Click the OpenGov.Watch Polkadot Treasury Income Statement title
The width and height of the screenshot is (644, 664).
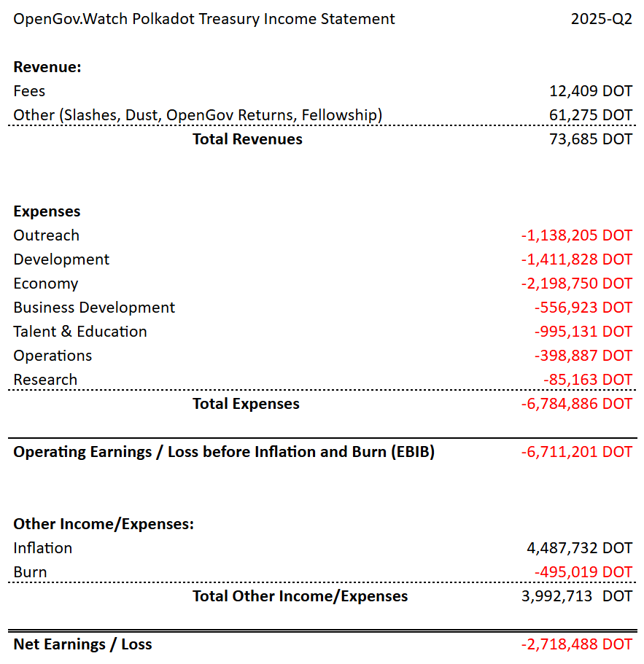204,19
